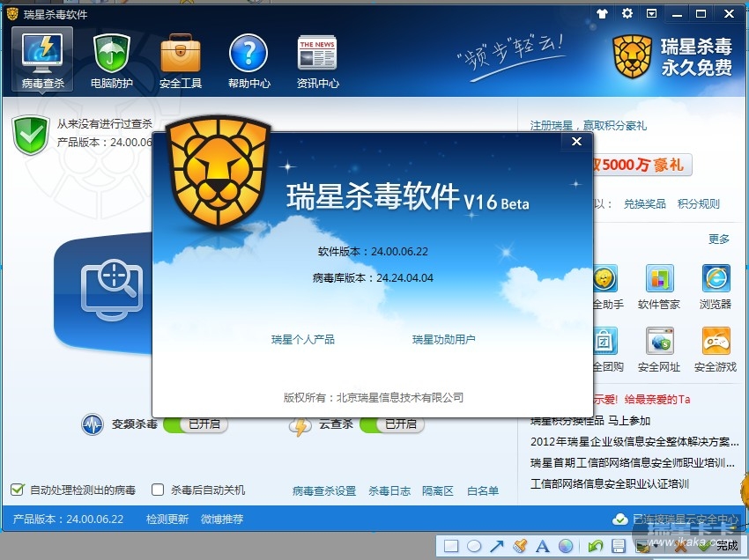The height and width of the screenshot is (560, 749).
Task: Open the 电脑防护 computer protection tab
Action: pos(111,61)
